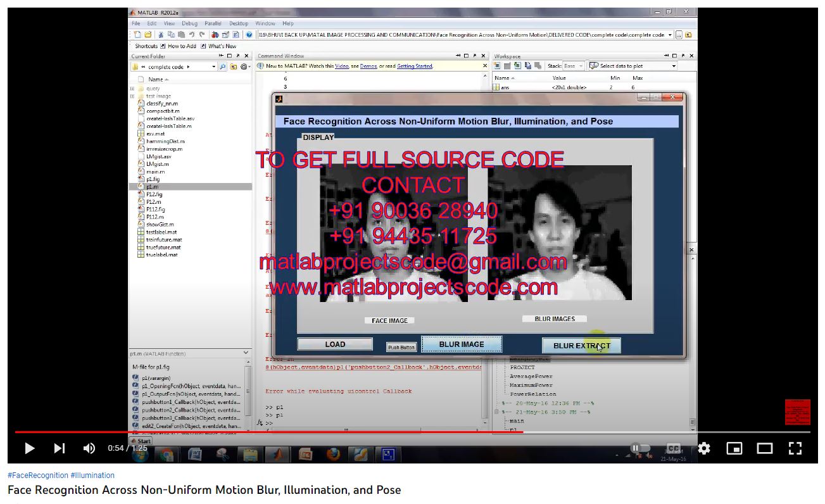The image size is (825, 504).
Task: Open the Stack Base dropdown
Action: click(574, 66)
